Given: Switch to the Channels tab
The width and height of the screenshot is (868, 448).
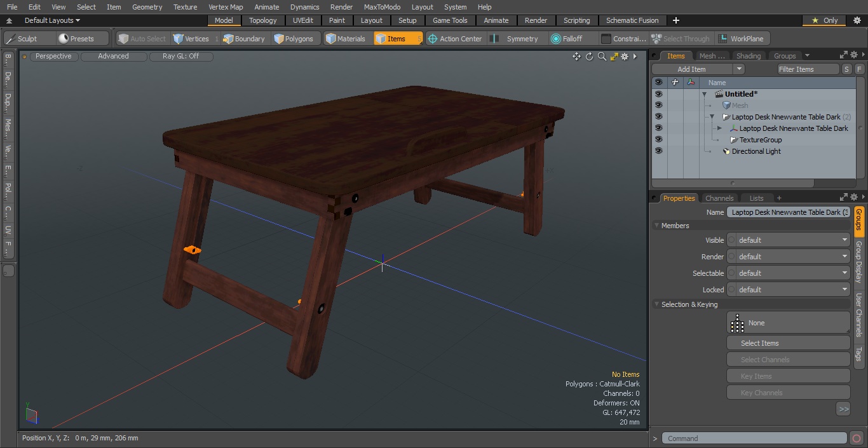Looking at the screenshot, I should click(x=719, y=198).
